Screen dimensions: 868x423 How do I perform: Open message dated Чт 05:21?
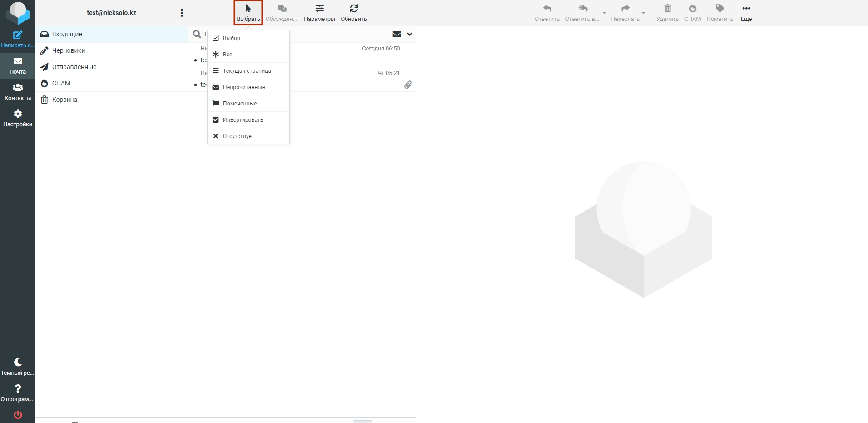pos(302,79)
